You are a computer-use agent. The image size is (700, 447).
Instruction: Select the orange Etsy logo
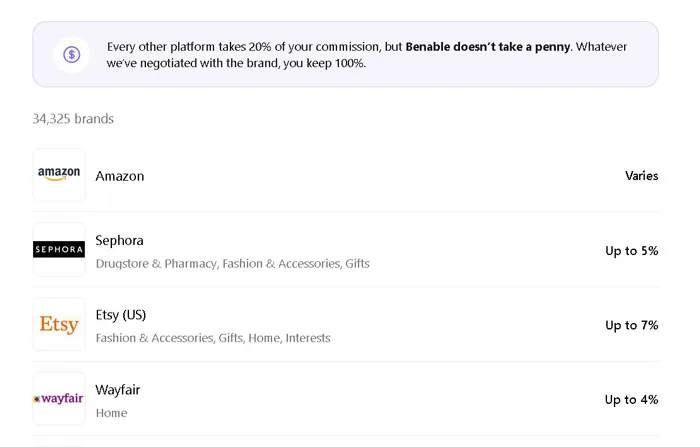pyautogui.click(x=59, y=325)
